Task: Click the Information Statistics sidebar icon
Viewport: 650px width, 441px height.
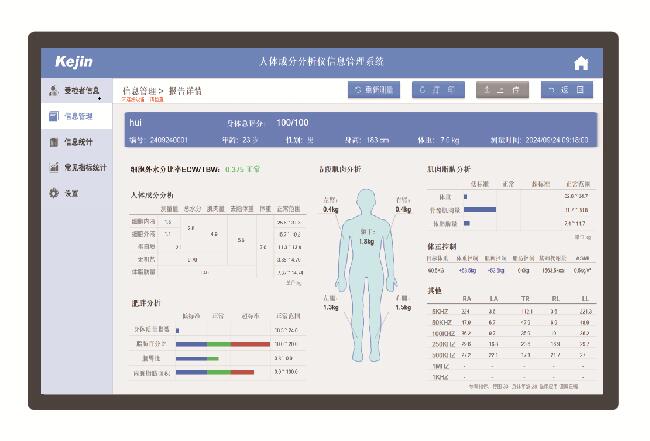Action: [x=53, y=142]
